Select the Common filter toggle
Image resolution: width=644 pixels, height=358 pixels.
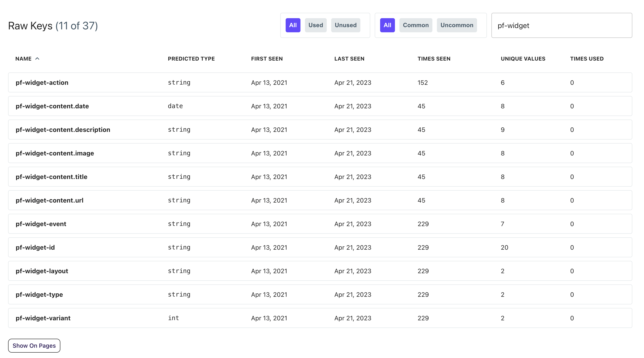click(416, 25)
